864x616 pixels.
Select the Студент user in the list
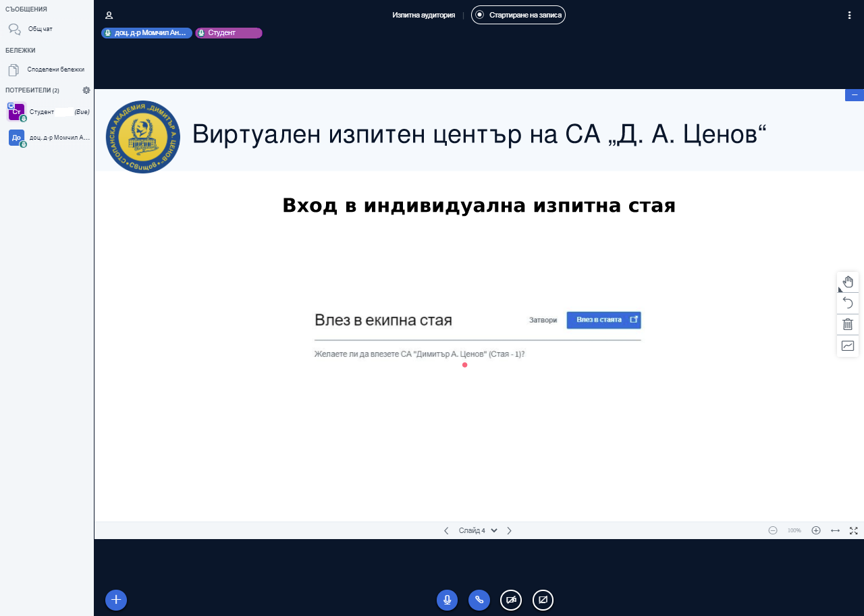[x=47, y=112]
